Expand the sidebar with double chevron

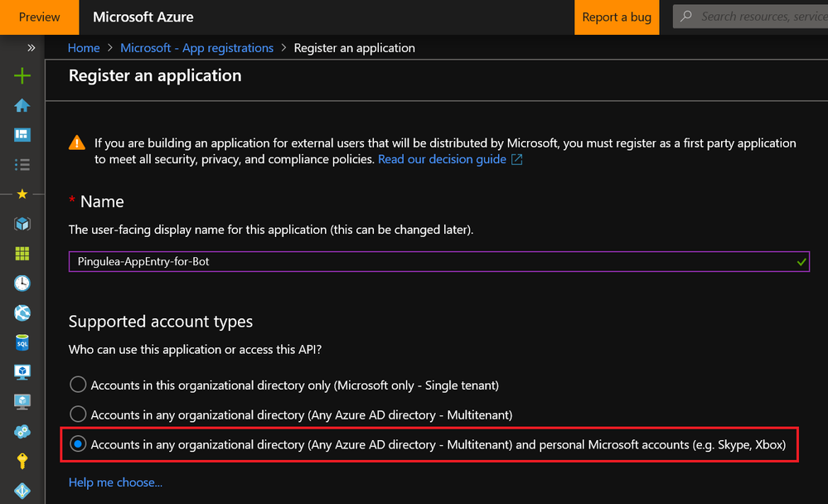[x=31, y=48]
